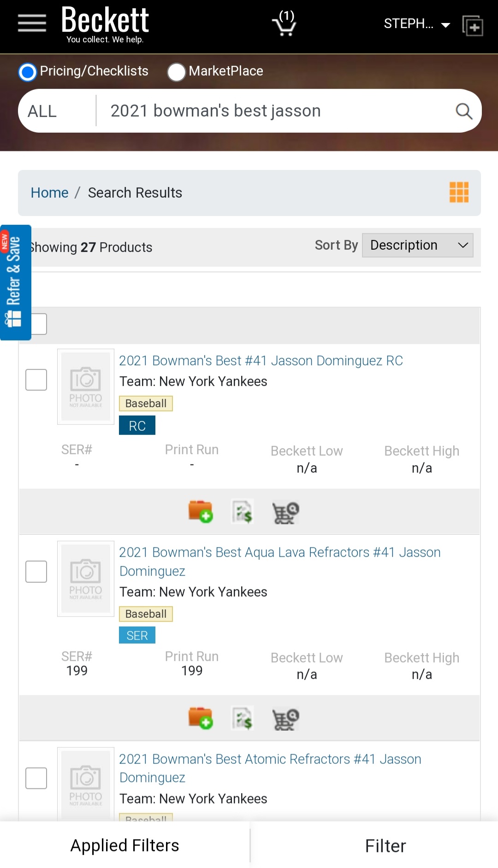Open price sheet icon for Dominguez RC card

(x=243, y=512)
